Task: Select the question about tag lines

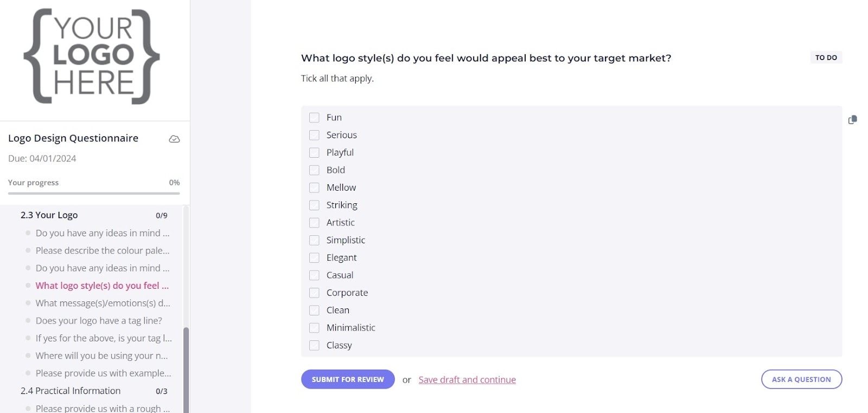Action: click(99, 320)
